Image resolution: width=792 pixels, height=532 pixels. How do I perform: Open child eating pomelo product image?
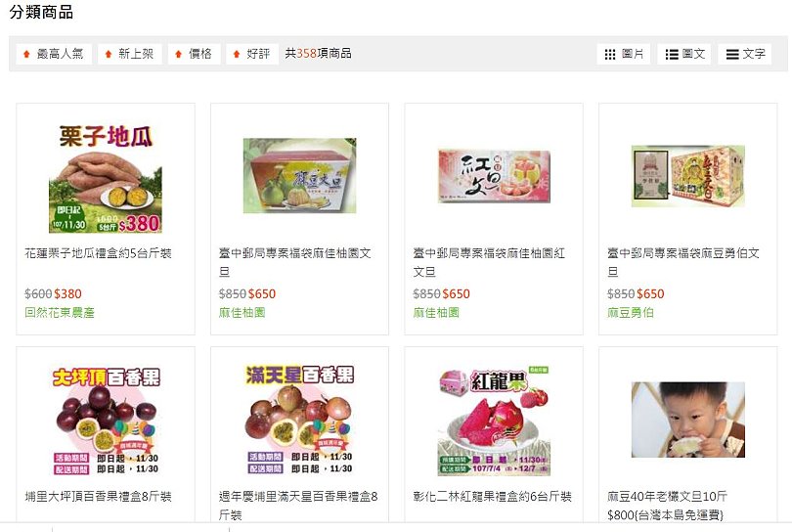tap(688, 420)
